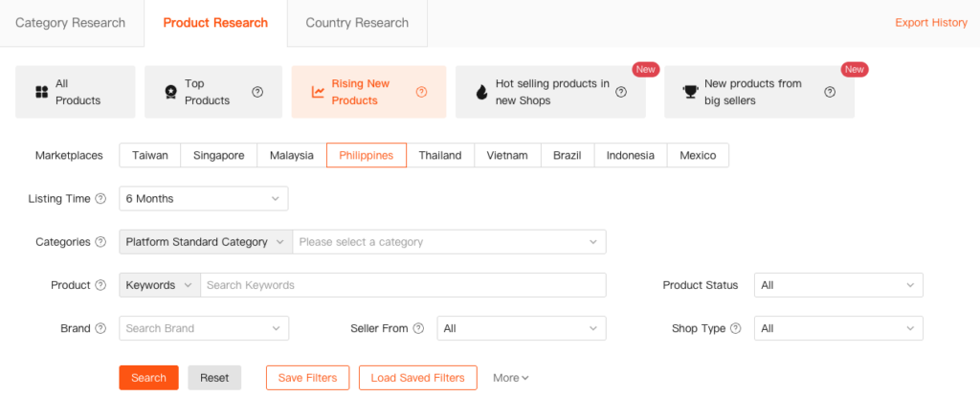Image resolution: width=980 pixels, height=397 pixels.
Task: Click the Listing Time info icon
Action: point(100,199)
